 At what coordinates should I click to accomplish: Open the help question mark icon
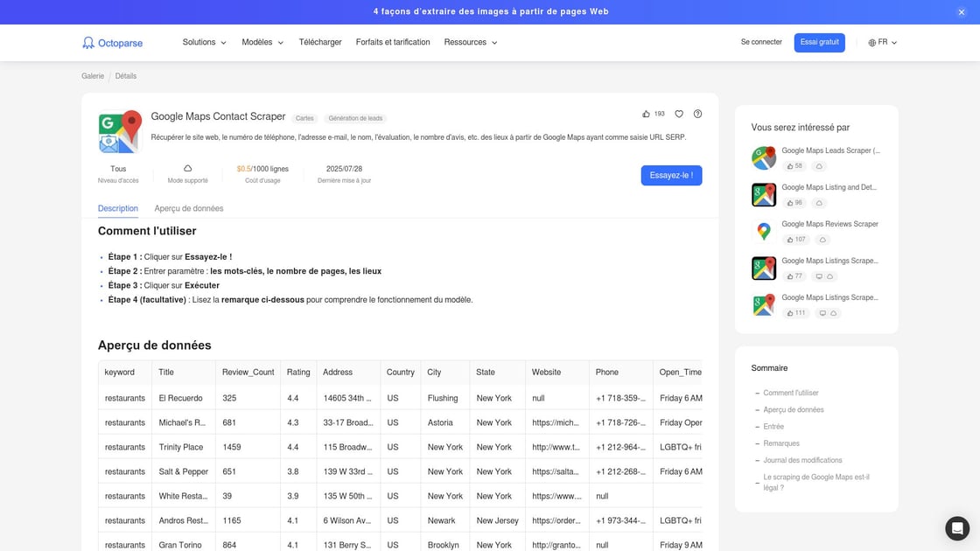point(697,114)
